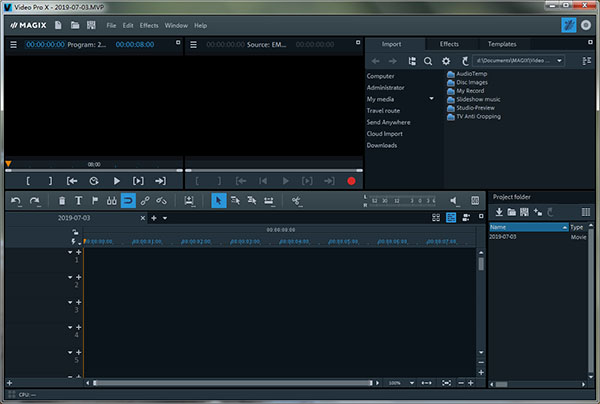
Task: Open the 100% zoom level dropdown
Action: (x=412, y=383)
